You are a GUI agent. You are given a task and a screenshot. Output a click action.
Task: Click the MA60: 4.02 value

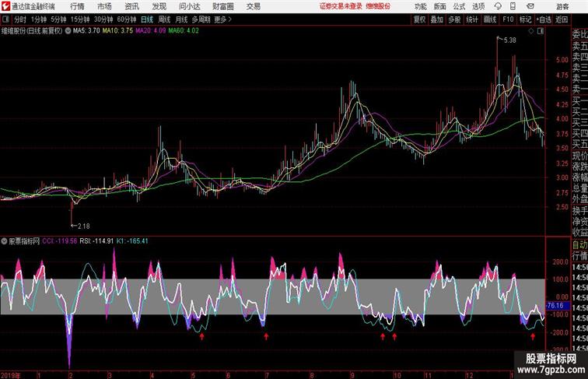pos(184,31)
